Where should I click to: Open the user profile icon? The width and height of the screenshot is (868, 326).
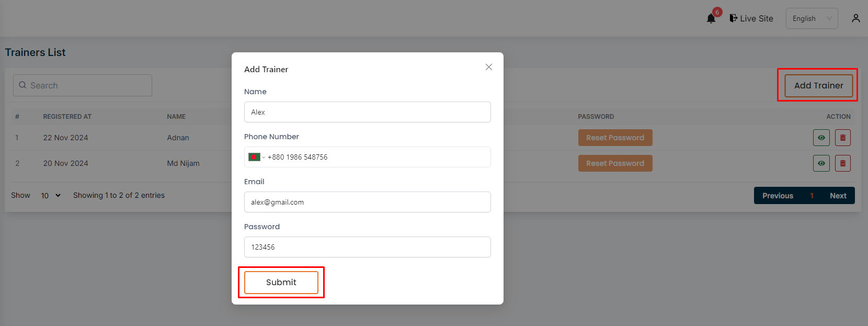[856, 18]
